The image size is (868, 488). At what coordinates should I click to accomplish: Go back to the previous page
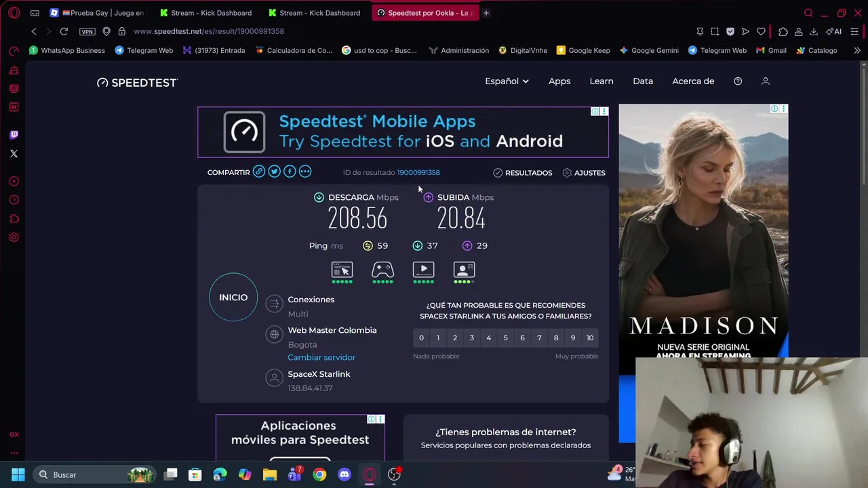tap(34, 31)
